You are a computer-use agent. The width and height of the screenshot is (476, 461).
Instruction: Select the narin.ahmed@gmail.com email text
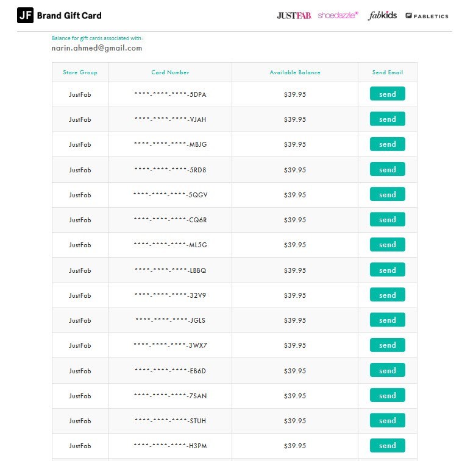pos(97,48)
